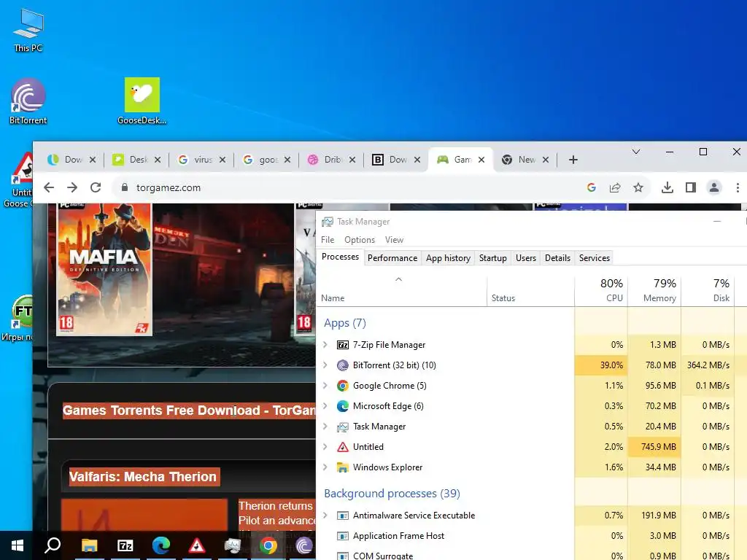Sort processes by Name column

pyautogui.click(x=402, y=290)
